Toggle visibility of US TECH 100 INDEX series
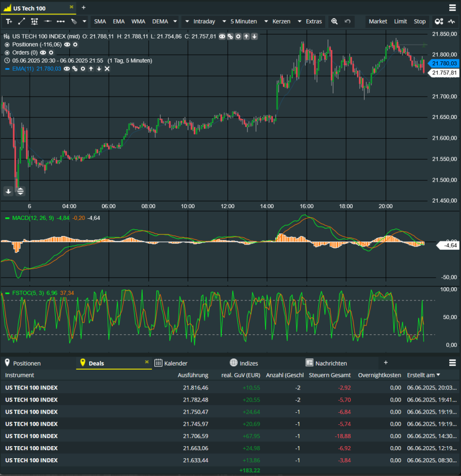 coord(222,37)
